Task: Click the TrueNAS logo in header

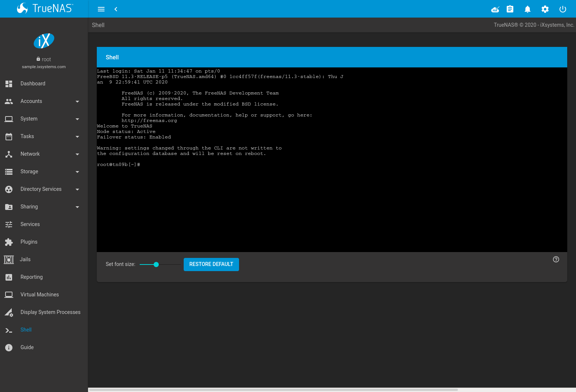Action: coord(45,8)
